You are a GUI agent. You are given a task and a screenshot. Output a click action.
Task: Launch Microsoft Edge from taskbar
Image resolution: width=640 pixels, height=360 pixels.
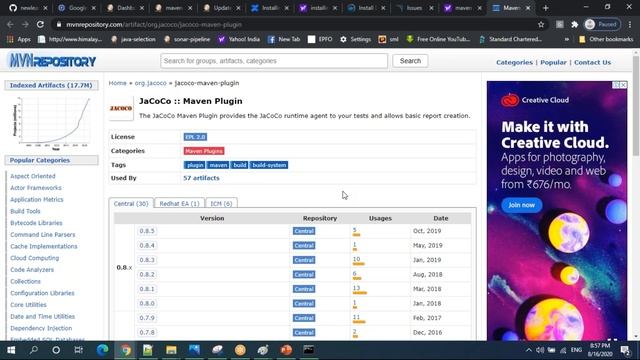click(102, 350)
